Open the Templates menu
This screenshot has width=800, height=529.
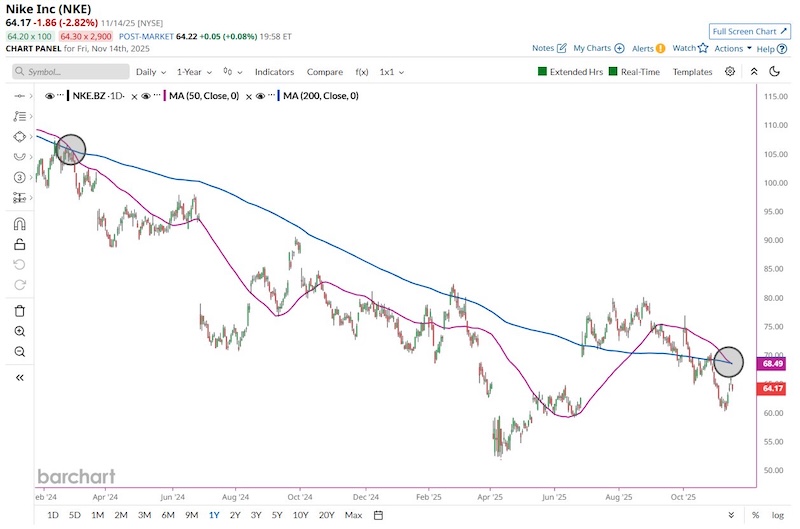click(692, 72)
